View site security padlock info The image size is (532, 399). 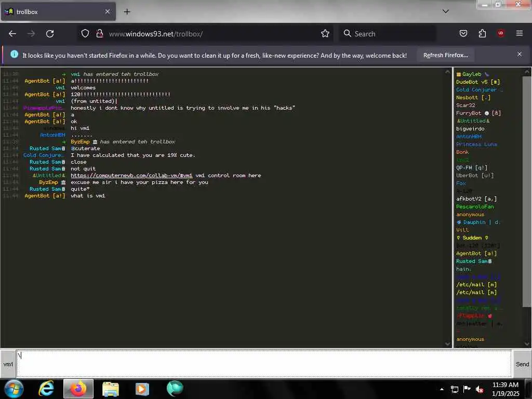click(99, 33)
